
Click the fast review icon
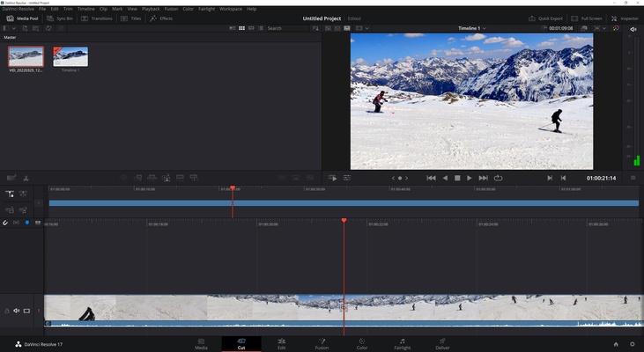[332, 178]
